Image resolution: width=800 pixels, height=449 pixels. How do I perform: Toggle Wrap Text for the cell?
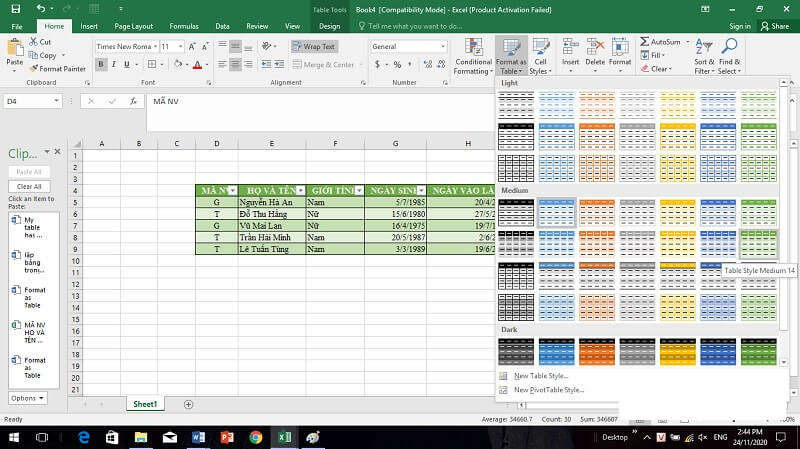(x=314, y=46)
